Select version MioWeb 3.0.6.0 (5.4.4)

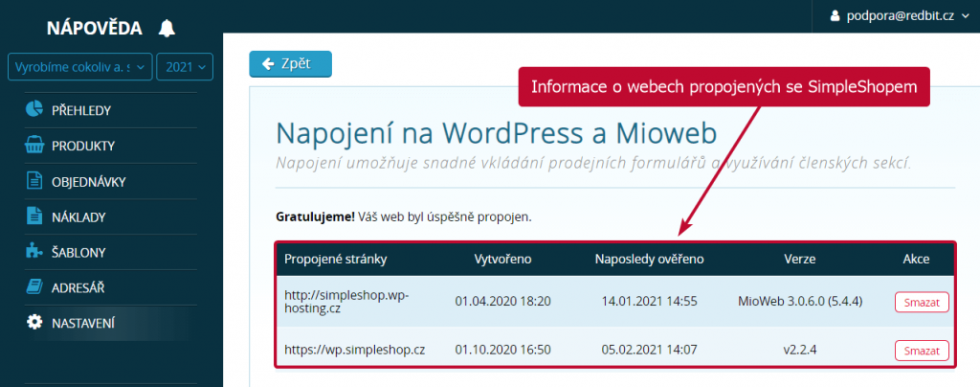[x=800, y=302]
